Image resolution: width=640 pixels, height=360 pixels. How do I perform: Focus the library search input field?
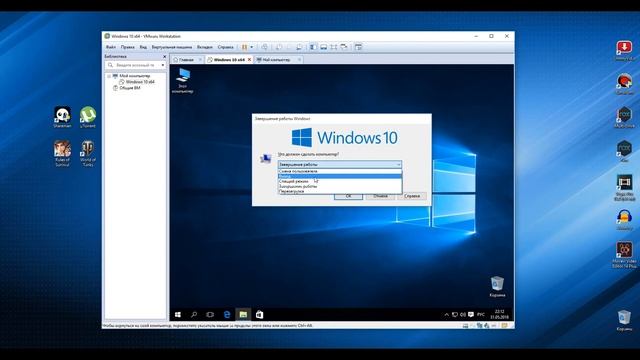(135, 65)
